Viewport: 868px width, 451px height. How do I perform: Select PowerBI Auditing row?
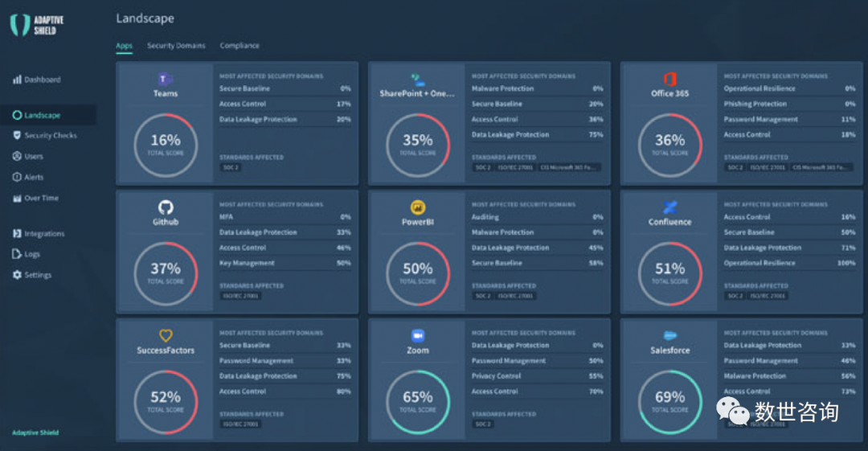[x=537, y=216]
